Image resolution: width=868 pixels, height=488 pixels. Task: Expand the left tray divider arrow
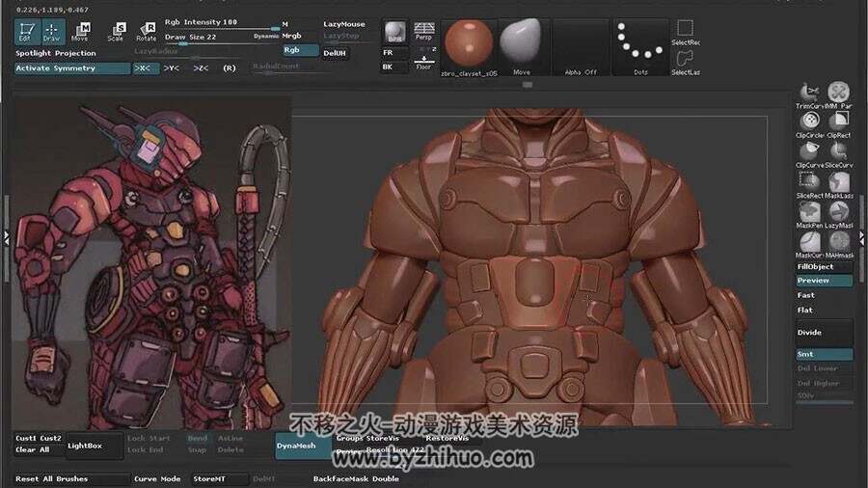coord(6,238)
